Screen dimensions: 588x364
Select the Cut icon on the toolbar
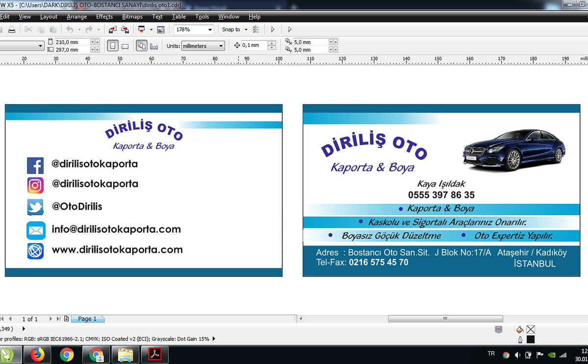[29, 29]
